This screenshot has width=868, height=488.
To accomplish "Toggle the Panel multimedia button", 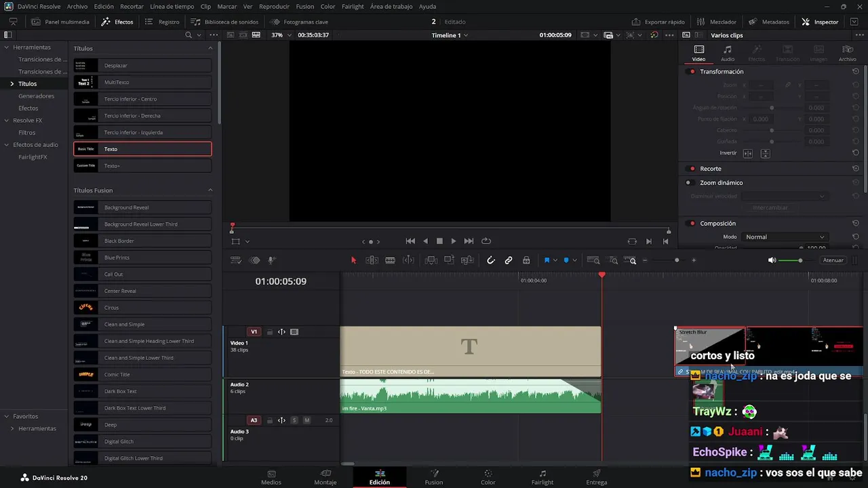I will (x=60, y=22).
